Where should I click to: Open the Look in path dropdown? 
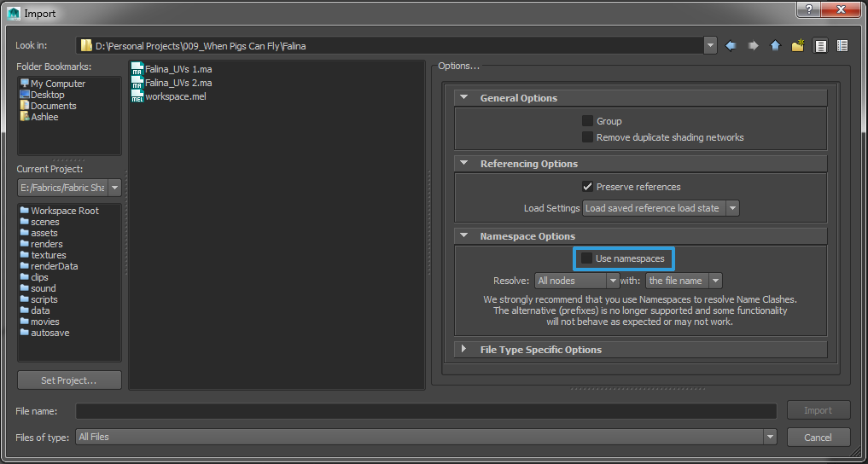pyautogui.click(x=710, y=46)
